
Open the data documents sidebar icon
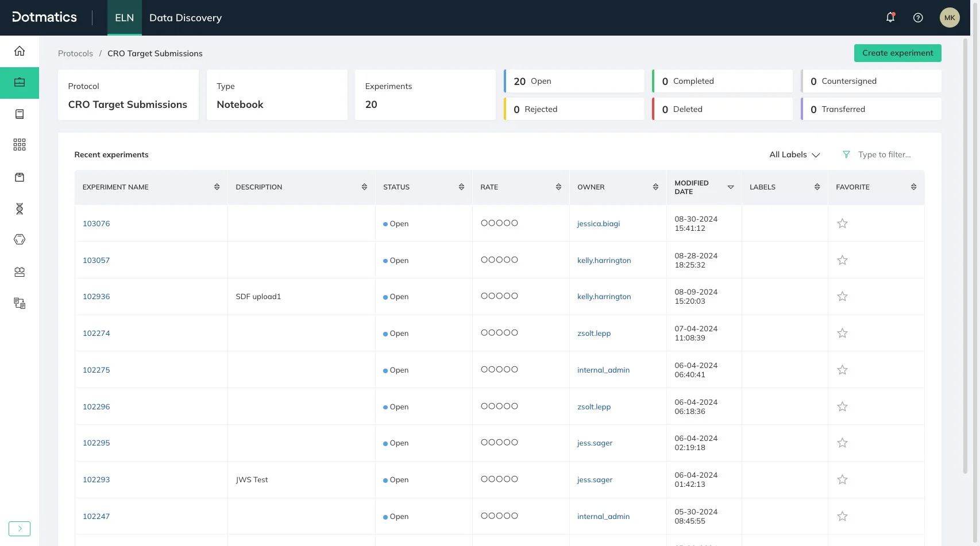click(20, 303)
